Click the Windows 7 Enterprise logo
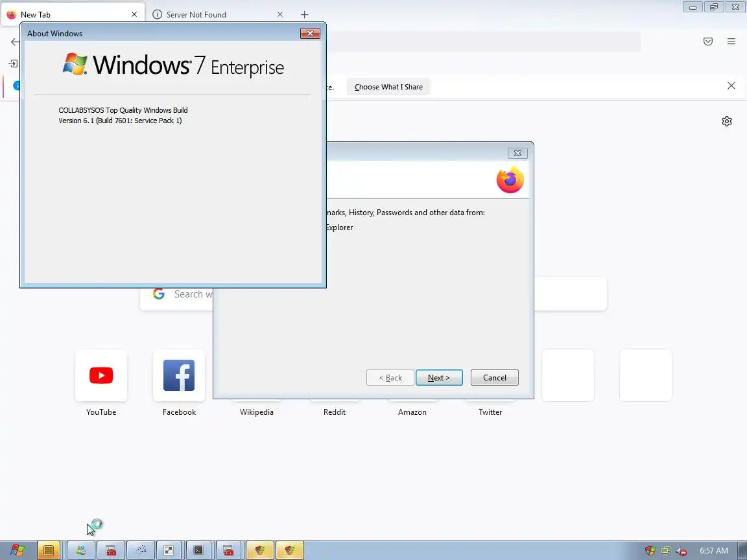 [173, 65]
